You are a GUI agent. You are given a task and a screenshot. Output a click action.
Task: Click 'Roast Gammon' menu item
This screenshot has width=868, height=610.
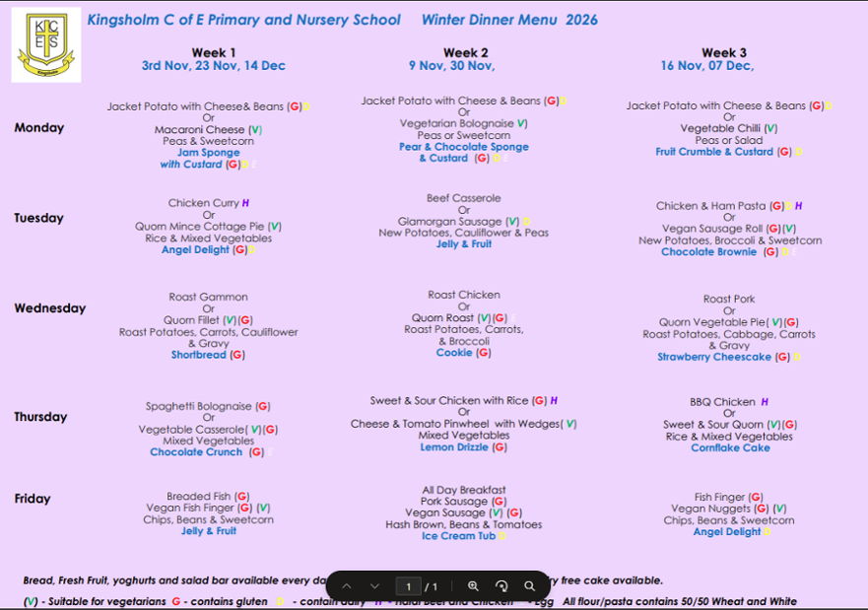coord(208,297)
